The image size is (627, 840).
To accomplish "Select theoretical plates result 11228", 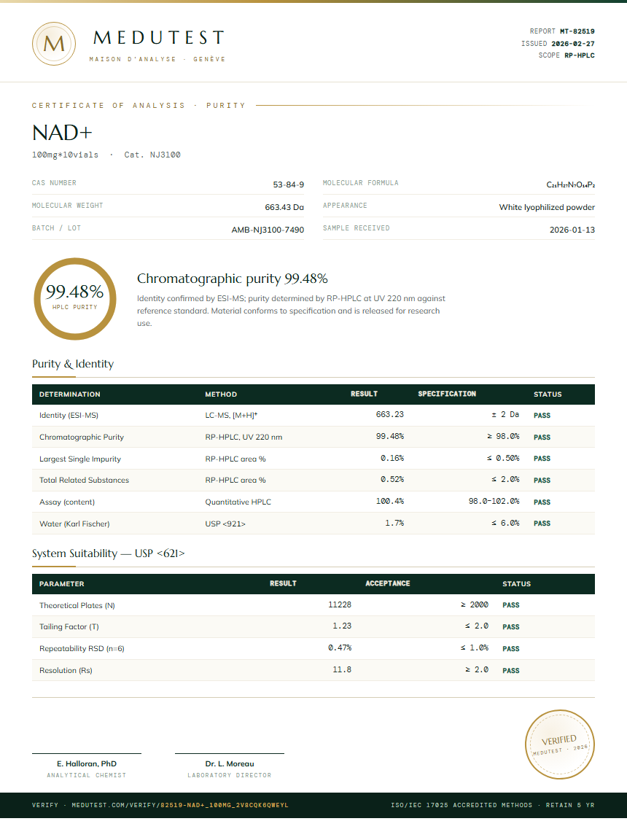I will [x=340, y=604].
